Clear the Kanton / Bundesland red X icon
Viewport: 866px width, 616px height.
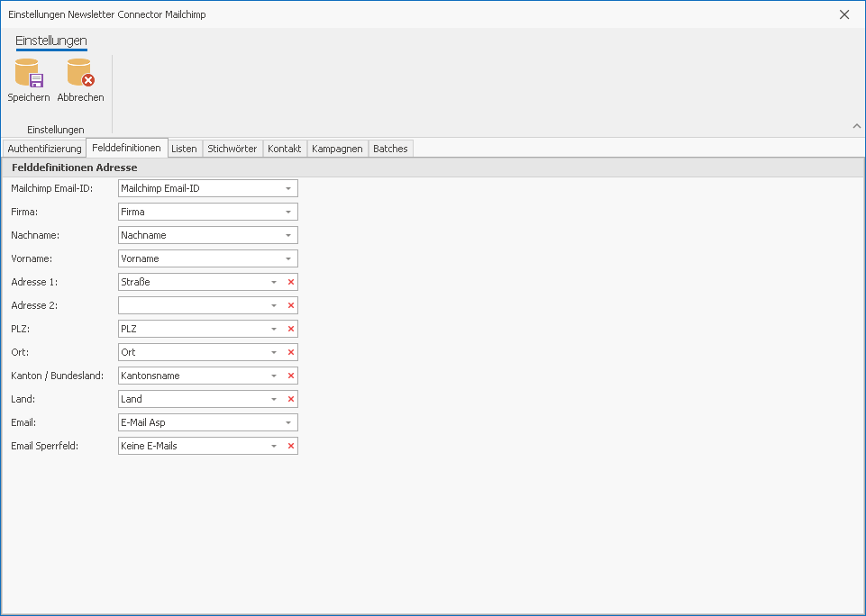[290, 376]
